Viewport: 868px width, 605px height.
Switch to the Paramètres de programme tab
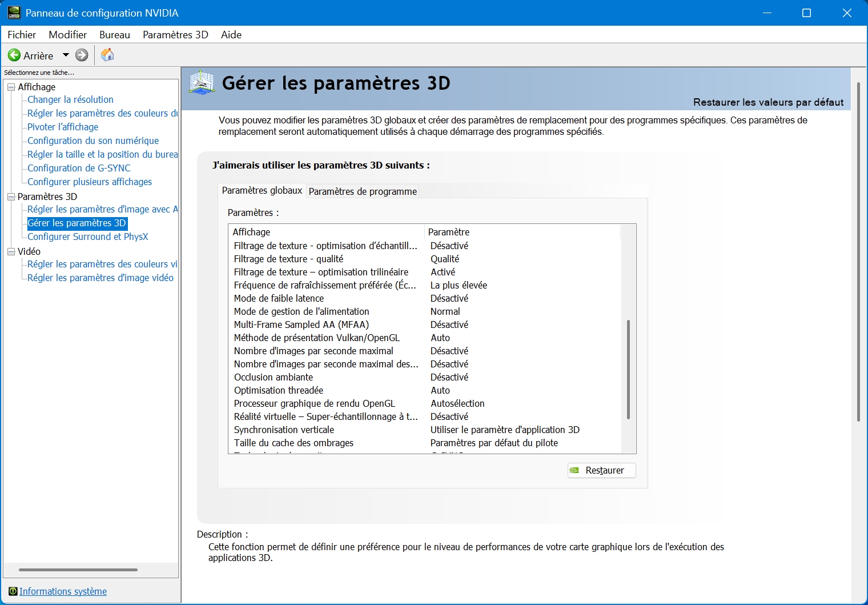[x=363, y=191]
